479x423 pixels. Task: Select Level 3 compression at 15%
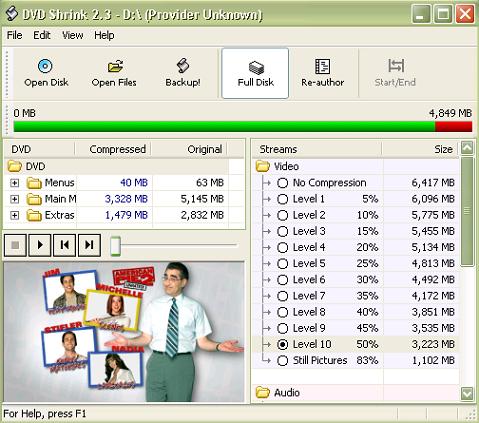[x=282, y=231]
